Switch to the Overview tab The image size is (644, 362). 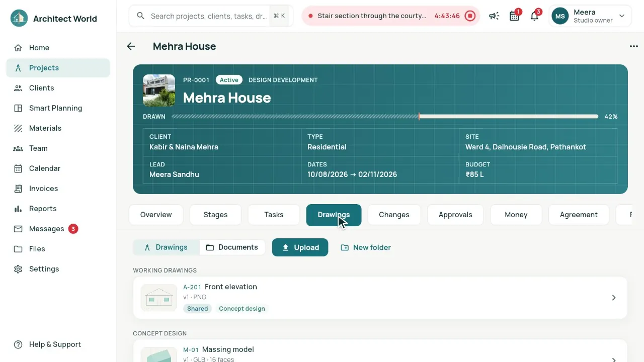coord(156,215)
